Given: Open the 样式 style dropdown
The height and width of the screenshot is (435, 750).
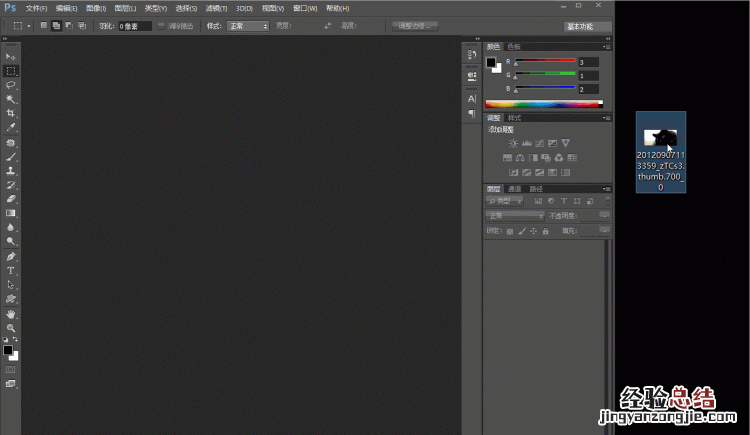Looking at the screenshot, I should 247,26.
